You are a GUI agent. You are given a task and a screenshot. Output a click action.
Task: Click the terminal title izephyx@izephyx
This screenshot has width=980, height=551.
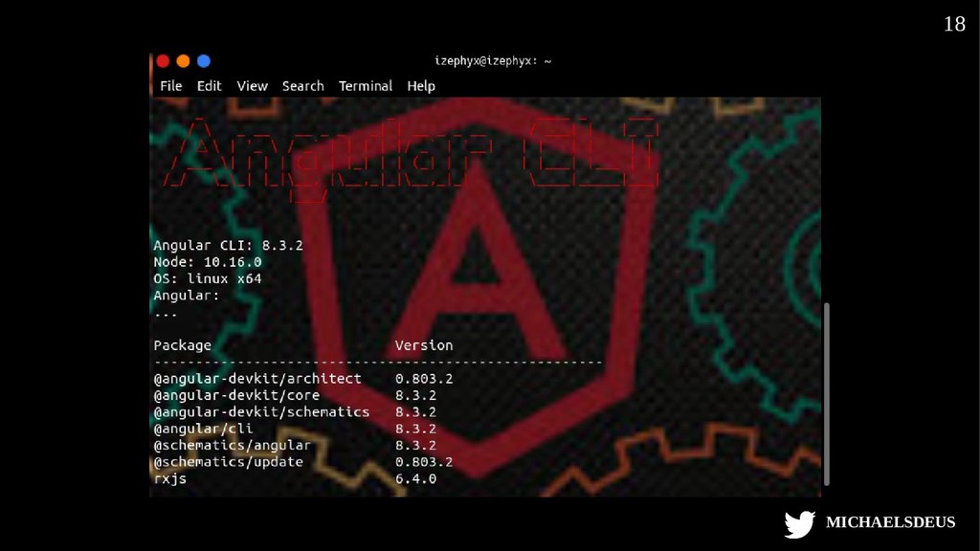493,60
